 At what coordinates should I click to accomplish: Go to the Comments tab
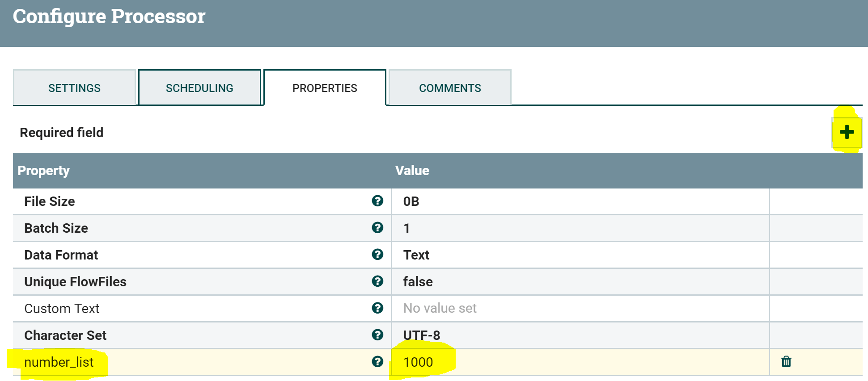(450, 88)
